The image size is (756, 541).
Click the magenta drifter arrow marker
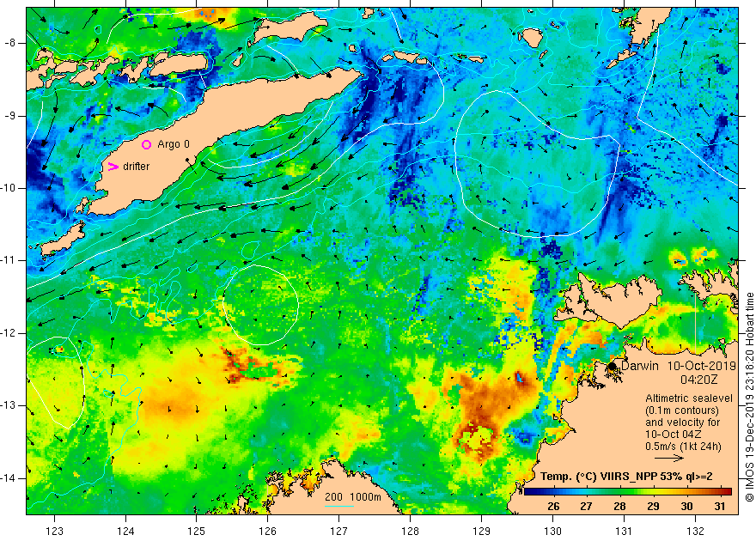[113, 167]
